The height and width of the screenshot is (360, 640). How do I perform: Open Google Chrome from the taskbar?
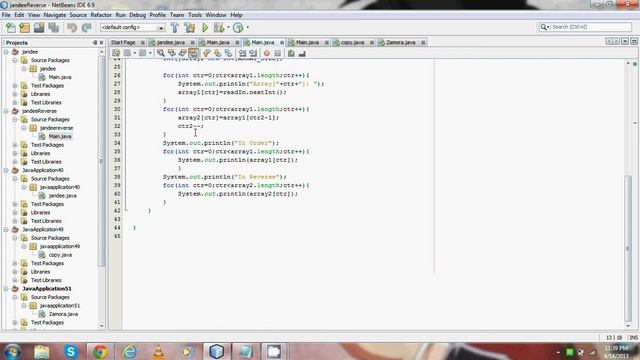100,351
